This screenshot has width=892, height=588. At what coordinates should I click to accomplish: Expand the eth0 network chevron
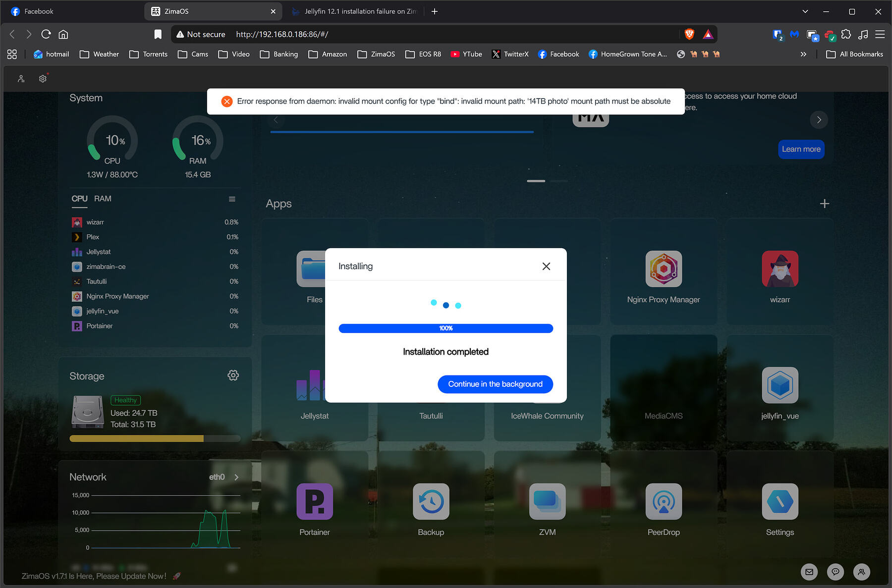point(236,477)
